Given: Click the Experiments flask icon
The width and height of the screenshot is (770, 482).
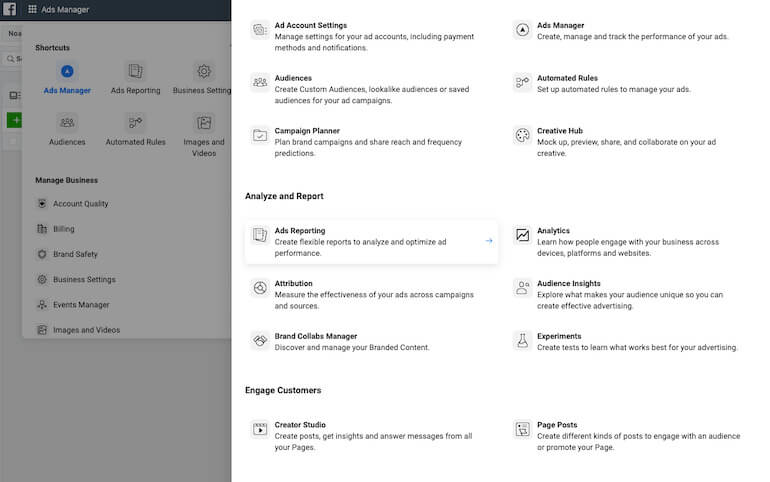Looking at the screenshot, I should (522, 341).
